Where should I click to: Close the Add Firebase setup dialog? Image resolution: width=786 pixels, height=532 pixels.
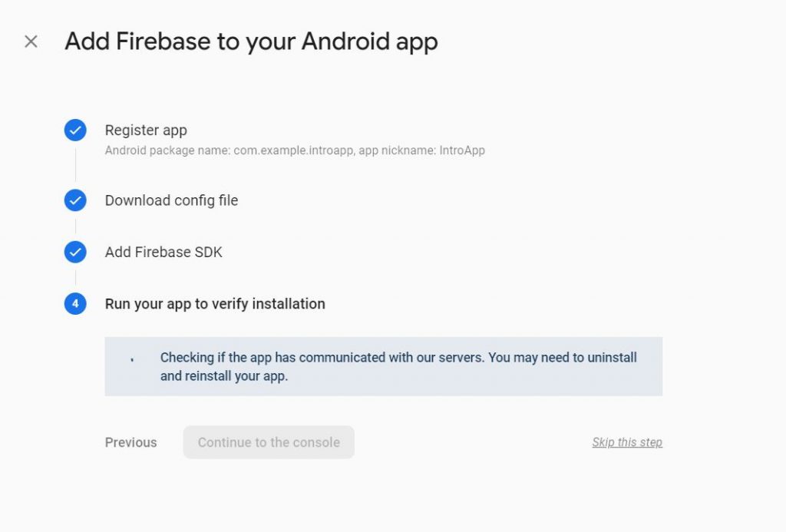click(x=31, y=41)
